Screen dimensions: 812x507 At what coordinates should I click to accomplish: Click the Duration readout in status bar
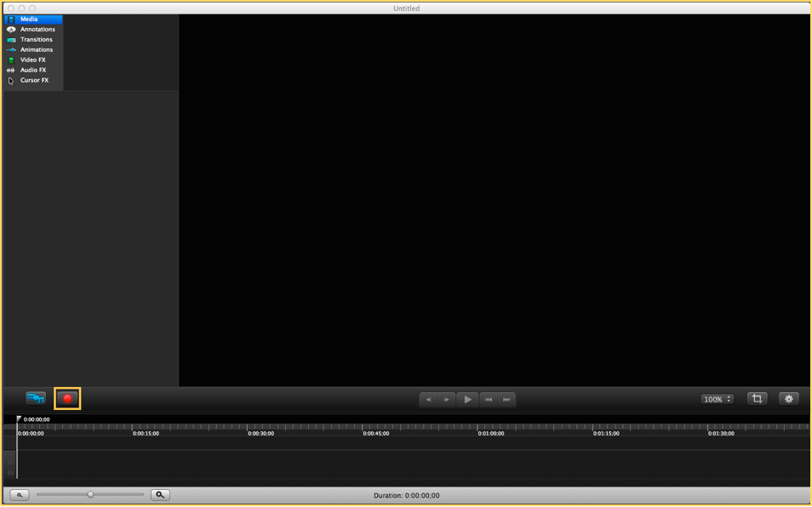tap(407, 496)
